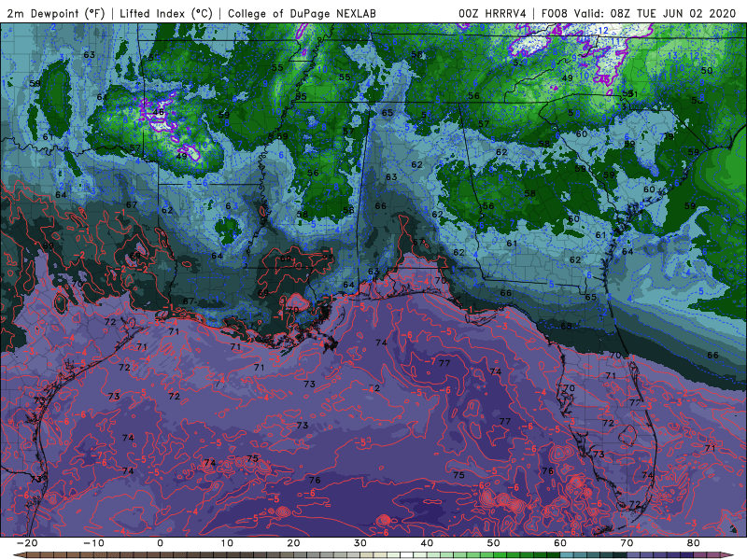The width and height of the screenshot is (747, 560).
Task: Click the "-10" color scale label
Action: point(93,543)
